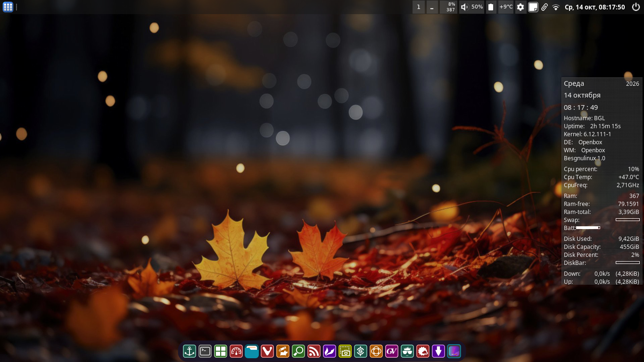This screenshot has height=362, width=644.
Task: Click the power button in the panel
Action: [636, 7]
